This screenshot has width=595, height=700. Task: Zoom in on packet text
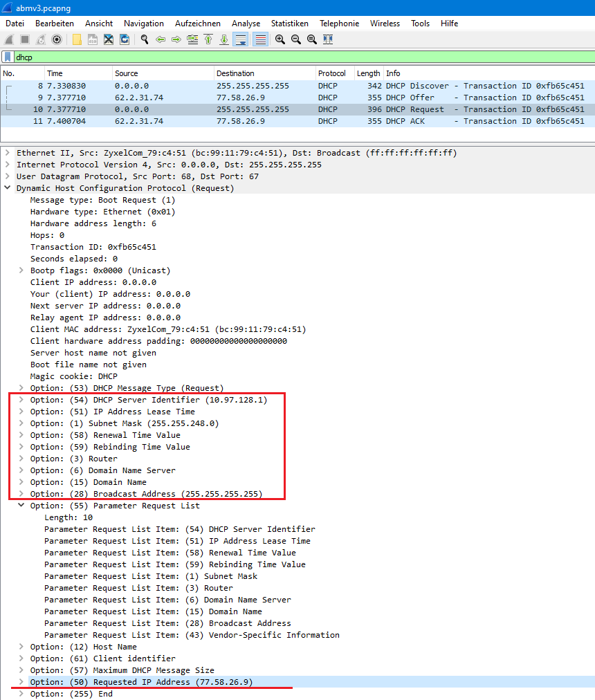pyautogui.click(x=280, y=39)
